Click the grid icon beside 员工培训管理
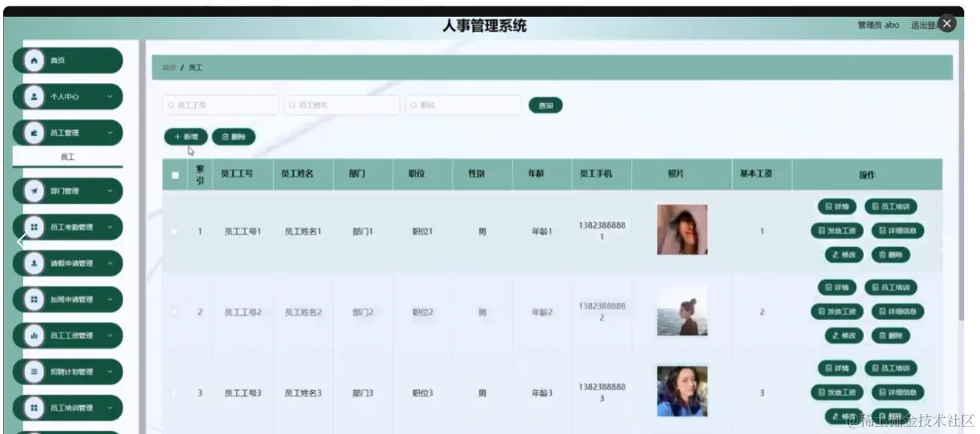This screenshot has height=434, width=980. tap(34, 408)
